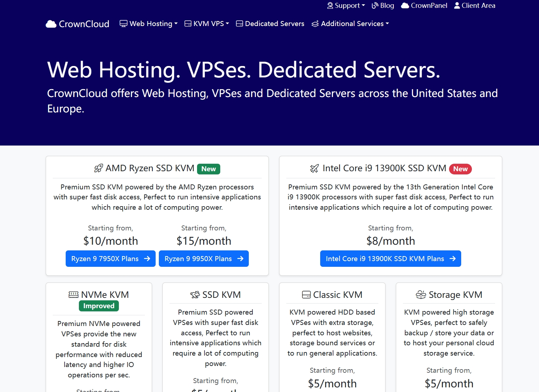Image resolution: width=539 pixels, height=392 pixels.
Task: Open Ryzen 9 9950X Plans
Action: point(204,259)
